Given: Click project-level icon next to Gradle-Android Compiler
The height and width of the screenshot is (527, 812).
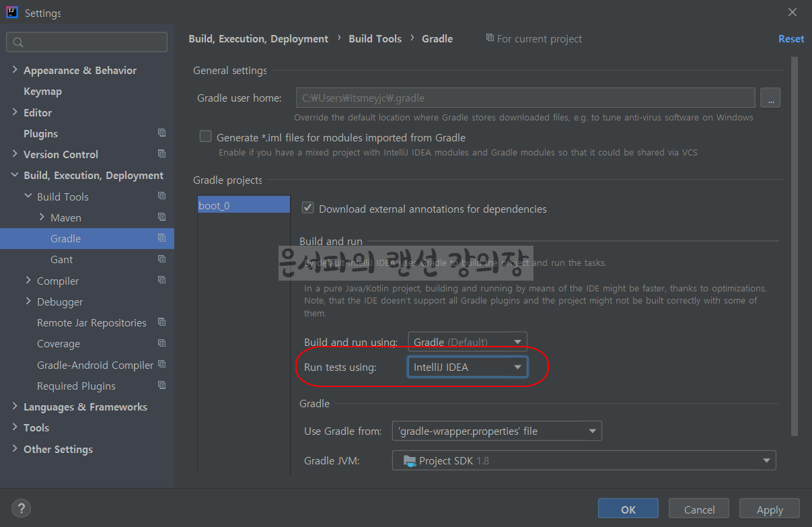Looking at the screenshot, I should pos(161,364).
